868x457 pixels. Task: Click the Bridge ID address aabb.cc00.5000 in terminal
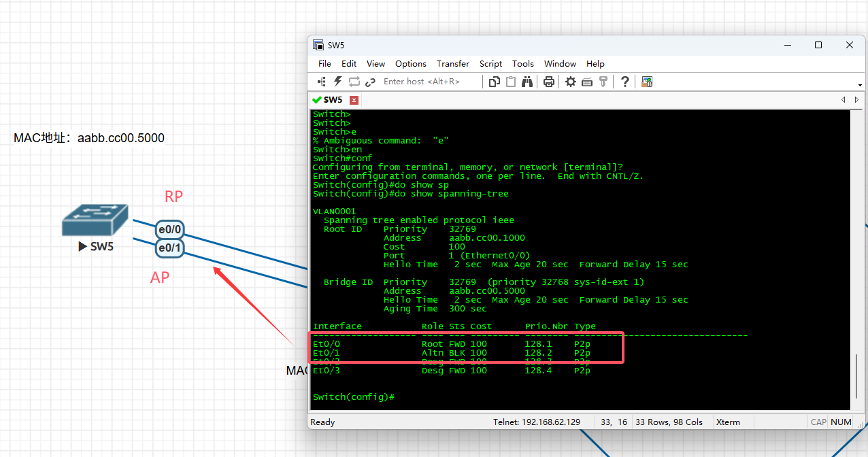click(x=487, y=291)
